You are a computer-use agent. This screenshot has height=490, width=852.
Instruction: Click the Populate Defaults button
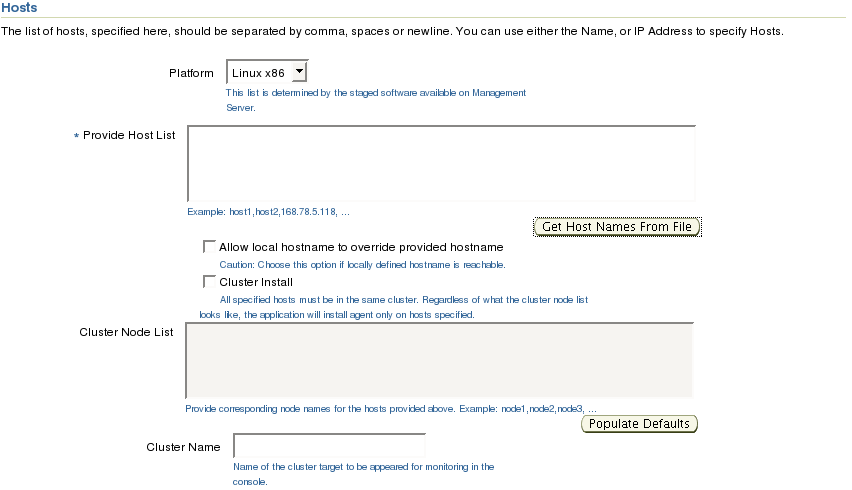(x=639, y=424)
